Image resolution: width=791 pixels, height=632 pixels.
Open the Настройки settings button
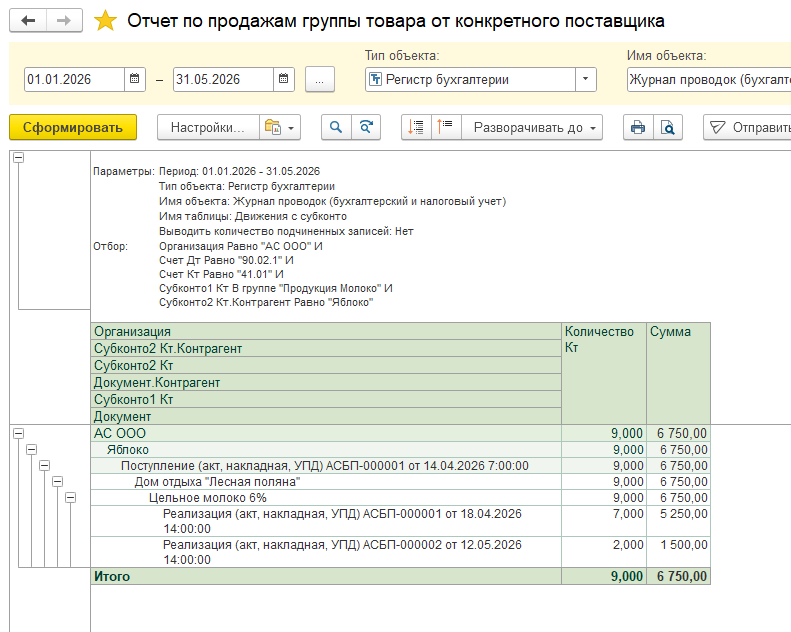208,127
